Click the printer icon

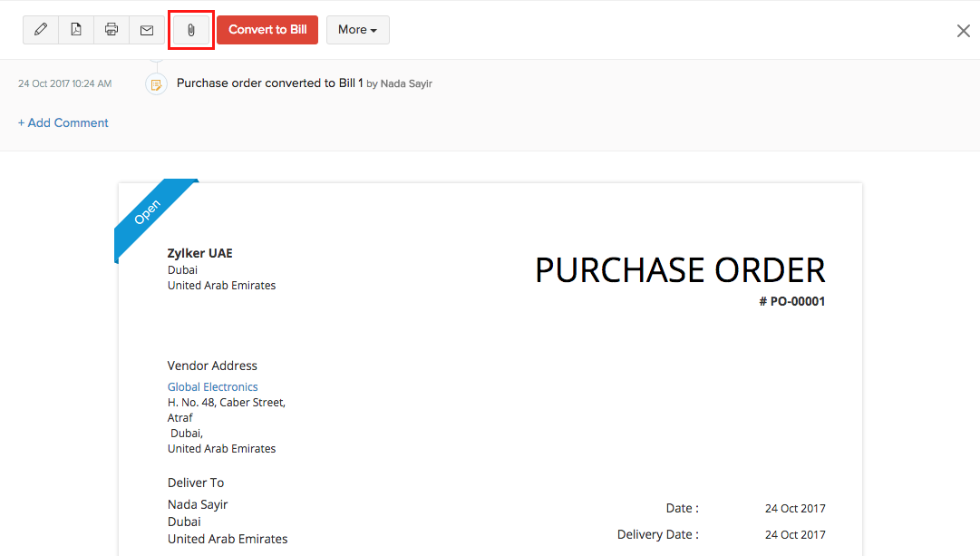click(x=112, y=30)
